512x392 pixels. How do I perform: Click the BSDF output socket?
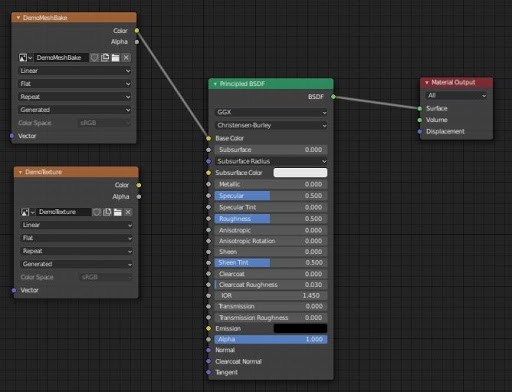(x=333, y=97)
